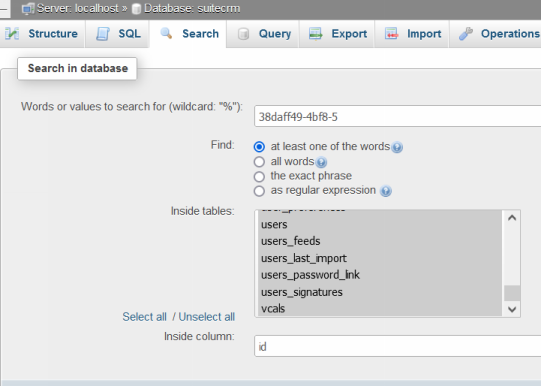This screenshot has height=386, width=541.
Task: Open the Operations tab
Action: 495,34
